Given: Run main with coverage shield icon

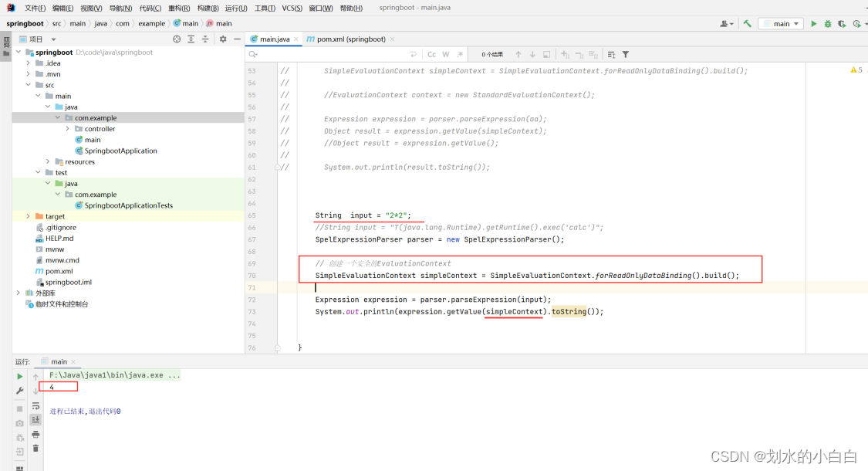Looking at the screenshot, I should pos(842,24).
